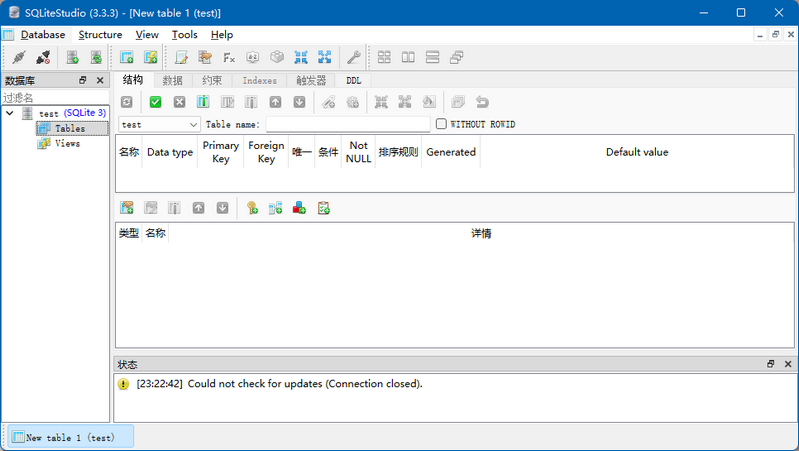Viewport: 799px width, 451px height.
Task: Open configuration with the wrench icon
Action: pos(354,57)
